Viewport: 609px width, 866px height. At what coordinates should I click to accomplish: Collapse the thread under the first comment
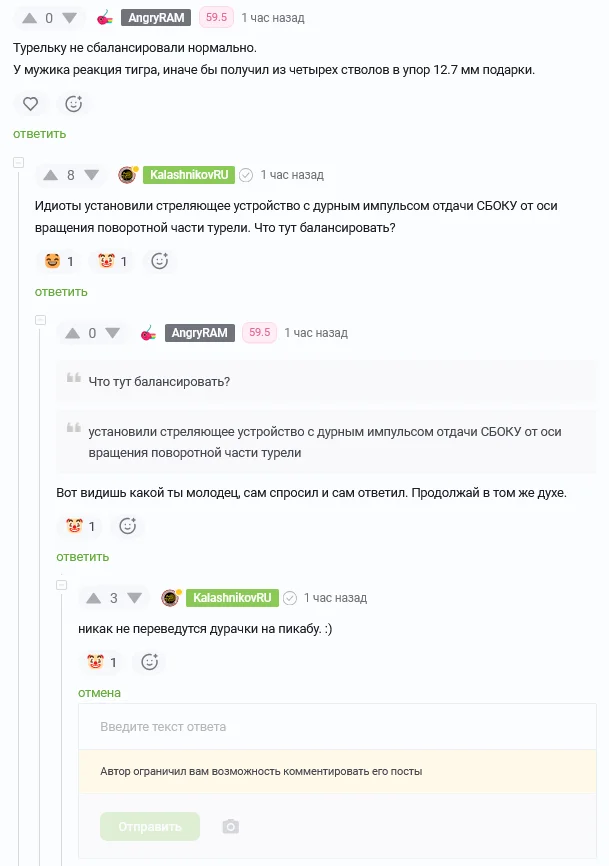(18, 162)
